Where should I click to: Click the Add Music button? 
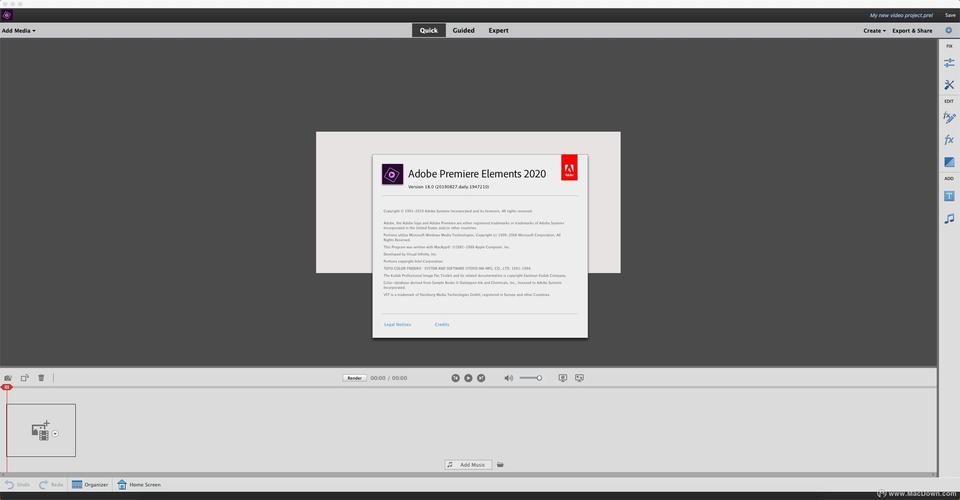[x=468, y=465]
